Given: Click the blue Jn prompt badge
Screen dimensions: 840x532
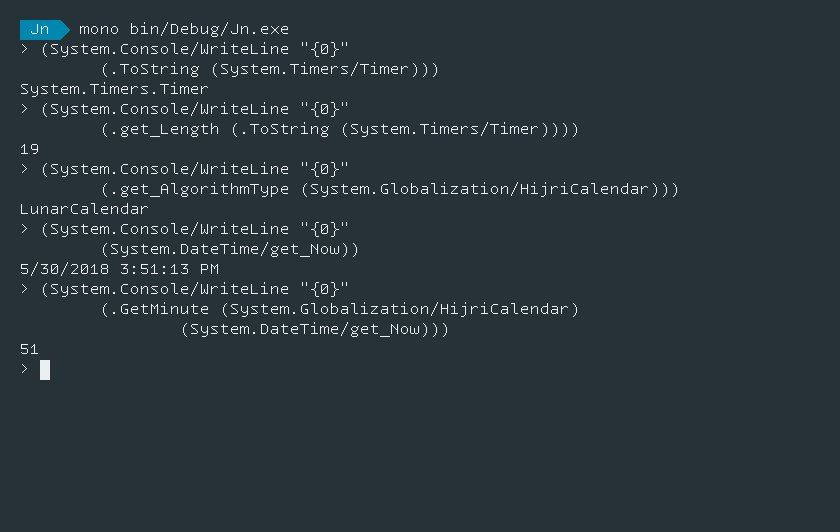Looking at the screenshot, I should coord(40,29).
